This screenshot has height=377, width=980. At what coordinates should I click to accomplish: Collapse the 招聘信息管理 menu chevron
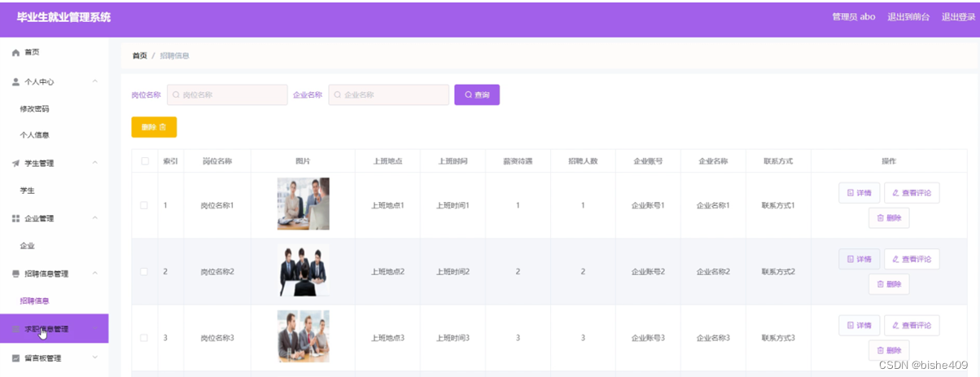coord(94,274)
